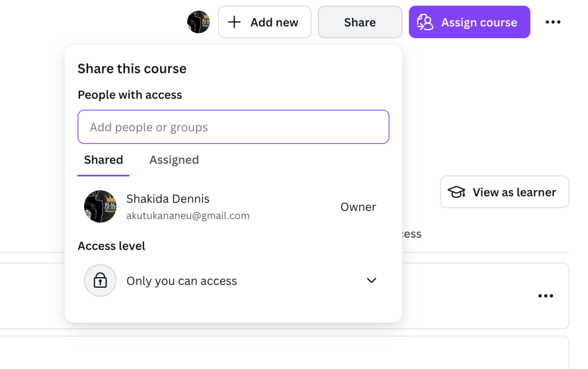Click the graduation cap icon
The width and height of the screenshot is (588, 369).
click(x=456, y=192)
